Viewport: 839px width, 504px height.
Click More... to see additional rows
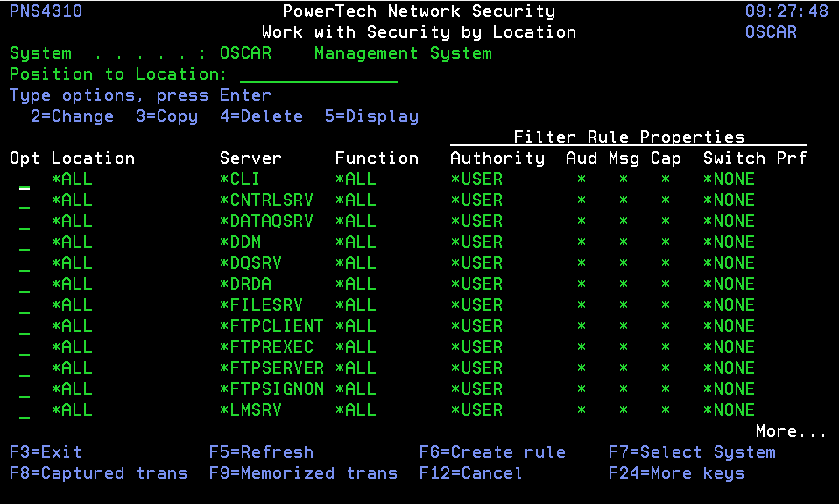[x=791, y=431]
